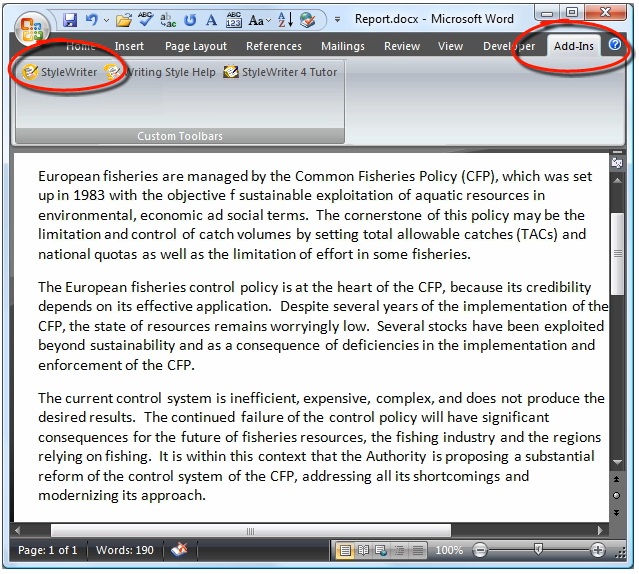The height and width of the screenshot is (574, 639).
Task: Click the horizontal scrollbar thumb
Action: [x=251, y=531]
